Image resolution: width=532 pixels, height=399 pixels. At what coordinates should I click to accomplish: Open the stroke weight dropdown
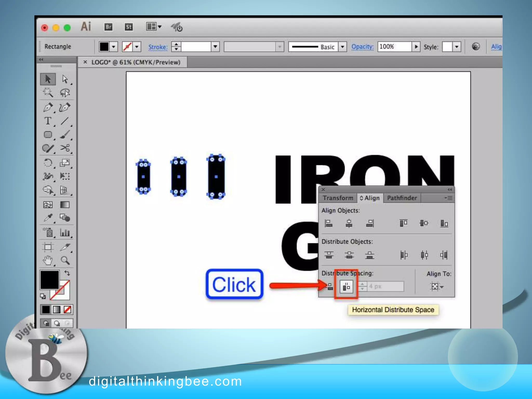point(215,47)
